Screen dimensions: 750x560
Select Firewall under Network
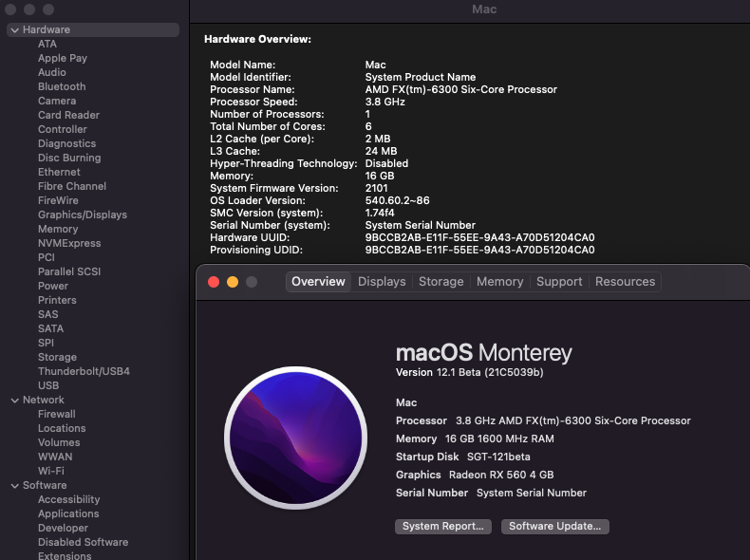tap(56, 414)
